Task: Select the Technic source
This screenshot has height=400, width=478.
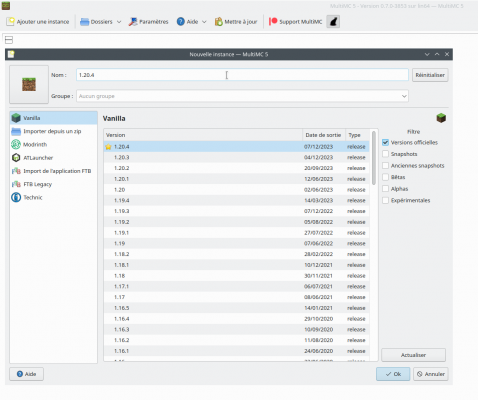Action: 53,197
